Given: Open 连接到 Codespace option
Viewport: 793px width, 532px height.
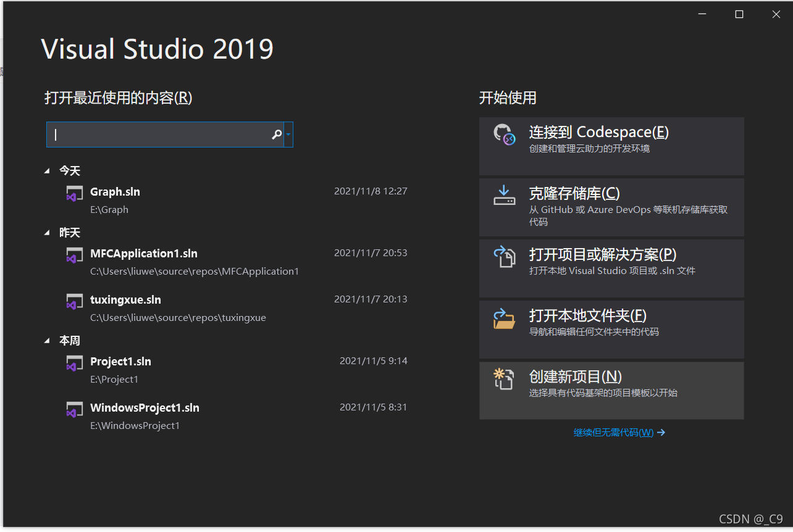Looking at the screenshot, I should 611,146.
